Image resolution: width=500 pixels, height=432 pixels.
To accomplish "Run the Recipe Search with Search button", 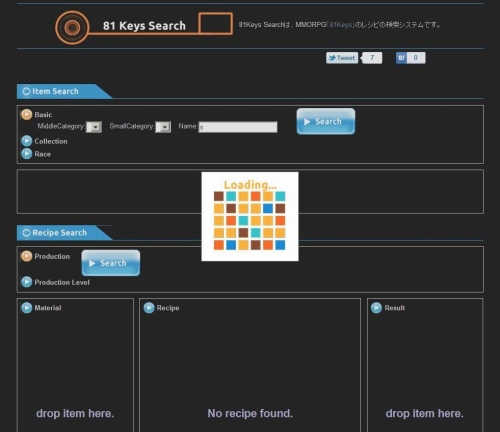I will click(111, 263).
